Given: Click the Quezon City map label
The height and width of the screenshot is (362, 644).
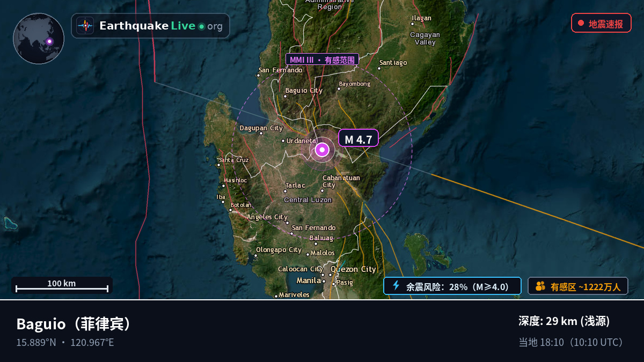Looking at the screenshot, I should (353, 269).
